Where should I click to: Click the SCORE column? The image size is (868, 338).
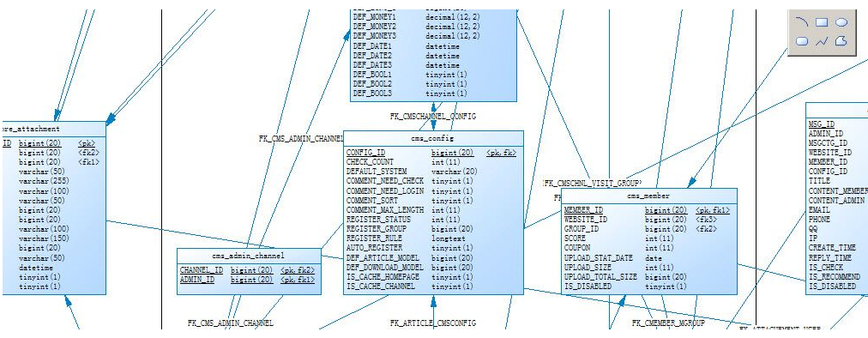point(575,238)
